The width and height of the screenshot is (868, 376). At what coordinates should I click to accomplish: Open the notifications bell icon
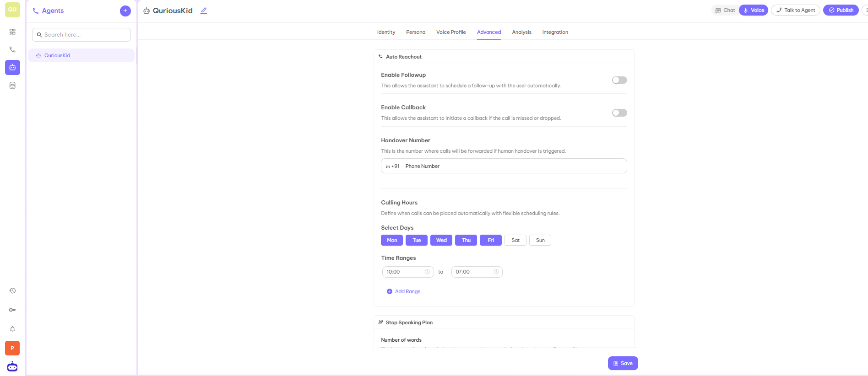click(12, 329)
